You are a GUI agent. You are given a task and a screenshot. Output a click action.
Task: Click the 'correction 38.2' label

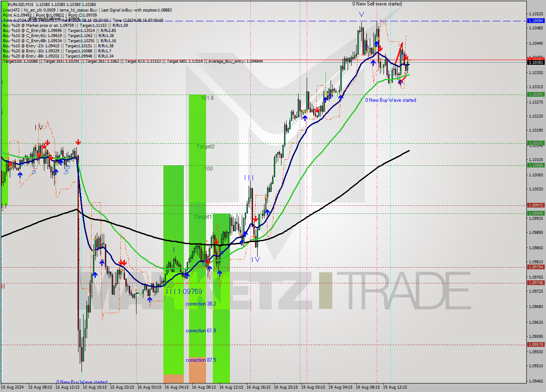point(200,304)
